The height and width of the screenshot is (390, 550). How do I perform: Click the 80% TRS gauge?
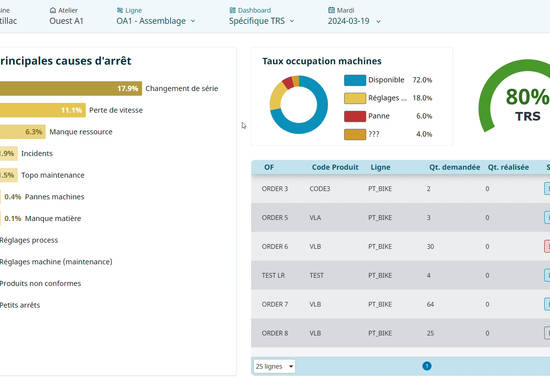pos(515,96)
